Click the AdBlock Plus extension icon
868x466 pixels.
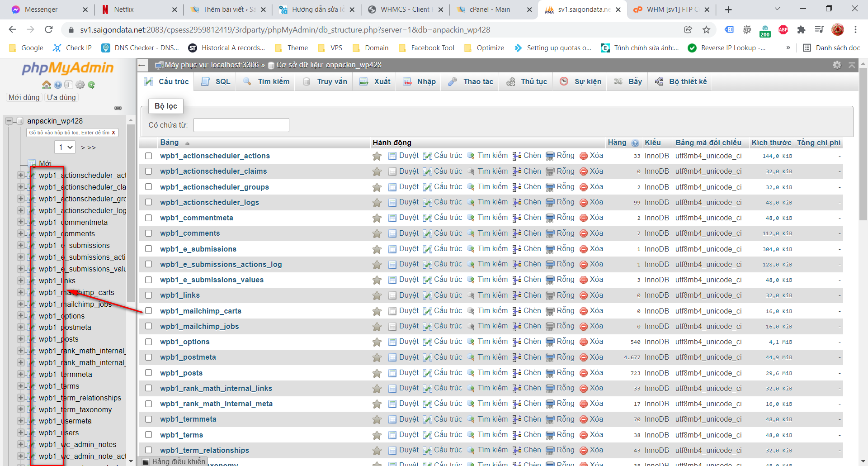coord(783,30)
